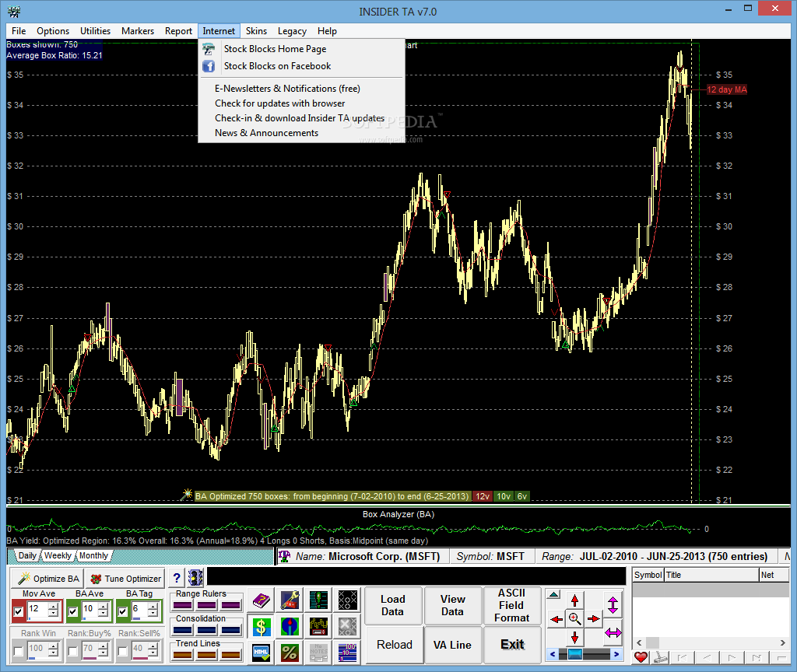Decrease the BA Ave spinner value
The image size is (797, 672).
[x=103, y=614]
